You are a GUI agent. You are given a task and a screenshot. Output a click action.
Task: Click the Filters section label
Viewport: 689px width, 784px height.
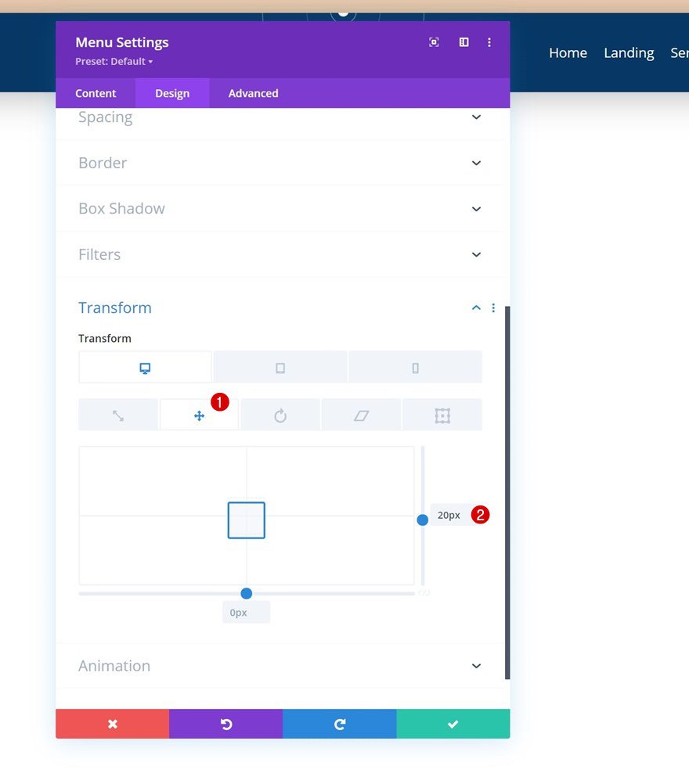[x=99, y=254]
